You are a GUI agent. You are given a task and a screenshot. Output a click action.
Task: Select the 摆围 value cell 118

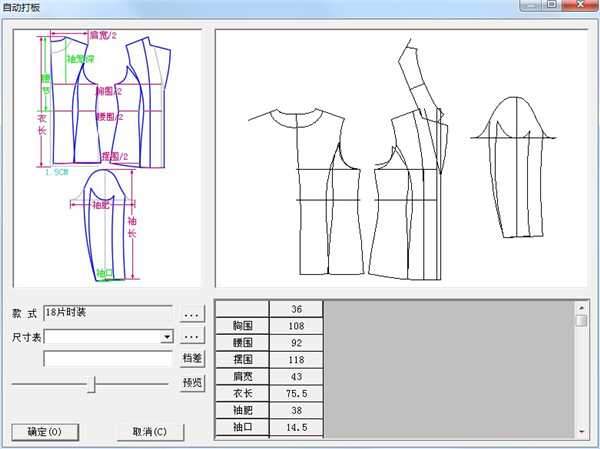[x=296, y=360]
